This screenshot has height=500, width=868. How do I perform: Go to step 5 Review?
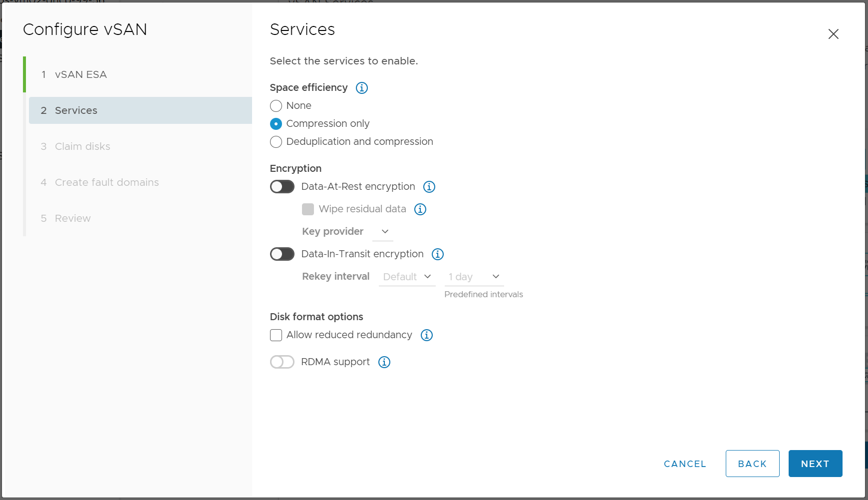(140, 218)
